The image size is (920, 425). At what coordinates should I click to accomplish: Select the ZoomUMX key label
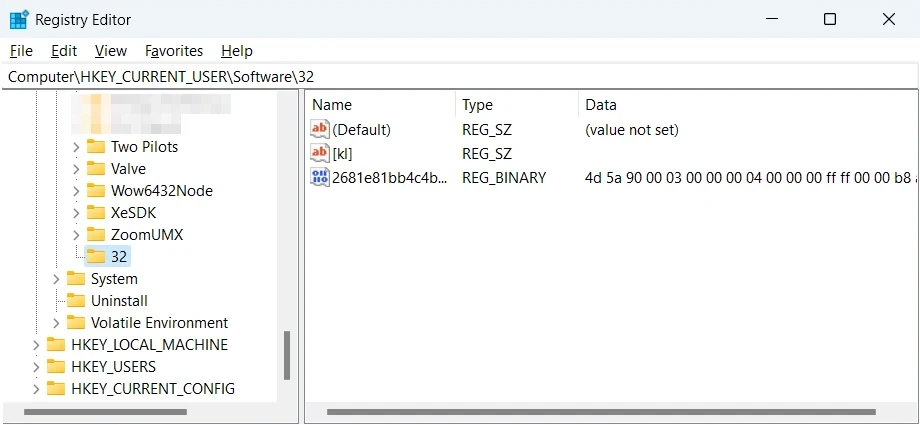click(147, 235)
